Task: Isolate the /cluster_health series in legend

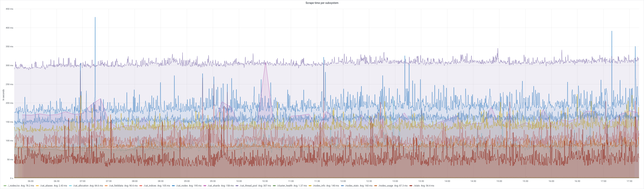Action: (x=285, y=186)
